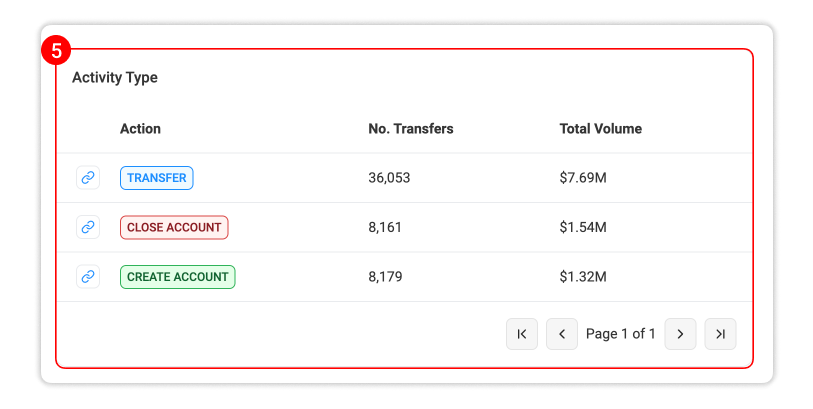Skip to the last page
The width and height of the screenshot is (813, 409).
pyautogui.click(x=720, y=334)
